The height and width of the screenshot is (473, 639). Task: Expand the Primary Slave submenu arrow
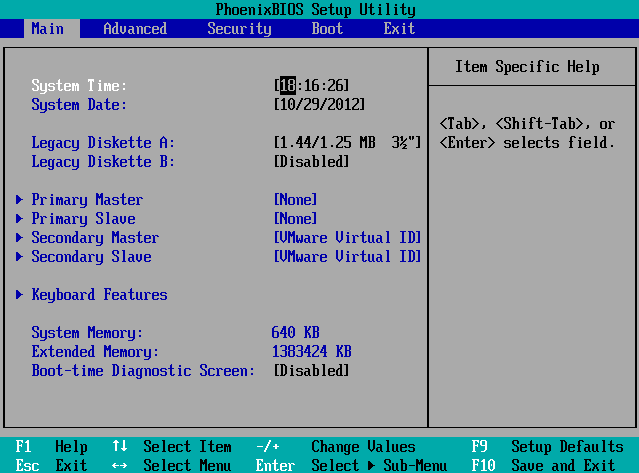click(x=19, y=219)
